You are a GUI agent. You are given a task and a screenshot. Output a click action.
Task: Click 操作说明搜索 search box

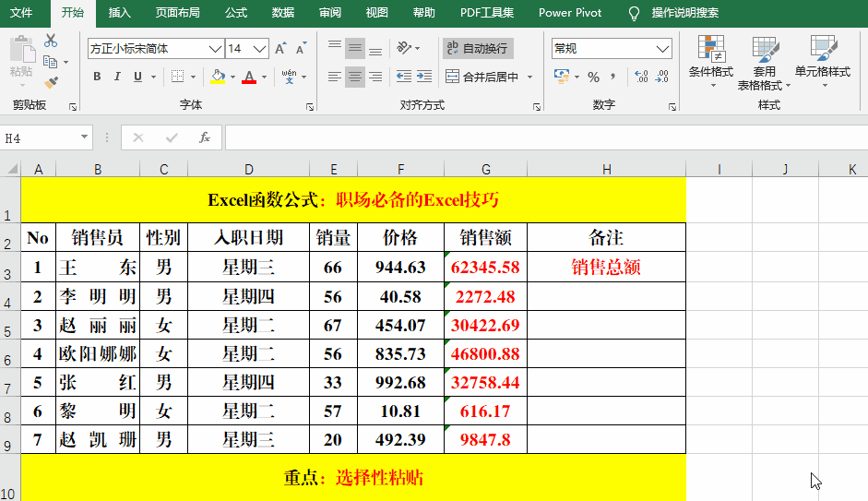pyautogui.click(x=684, y=13)
